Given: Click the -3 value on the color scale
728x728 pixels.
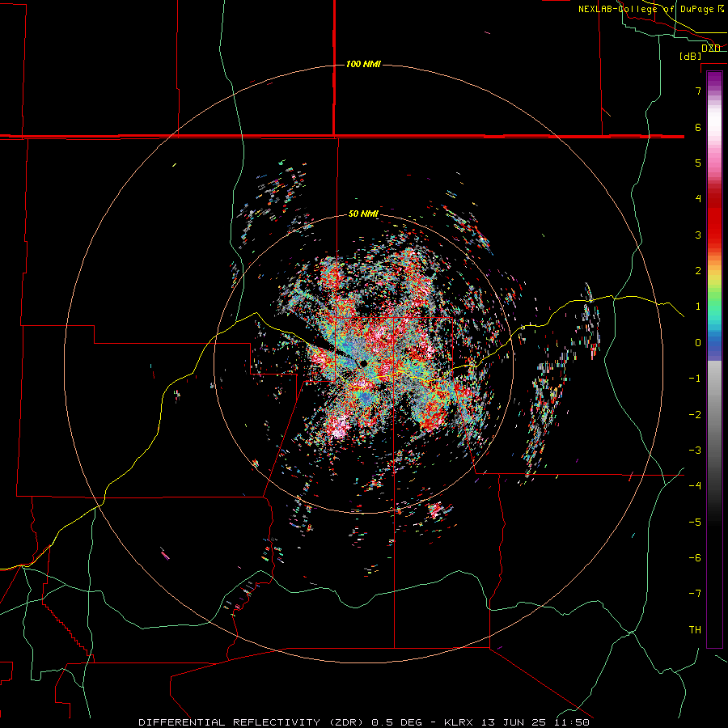Looking at the screenshot, I should pyautogui.click(x=695, y=451).
